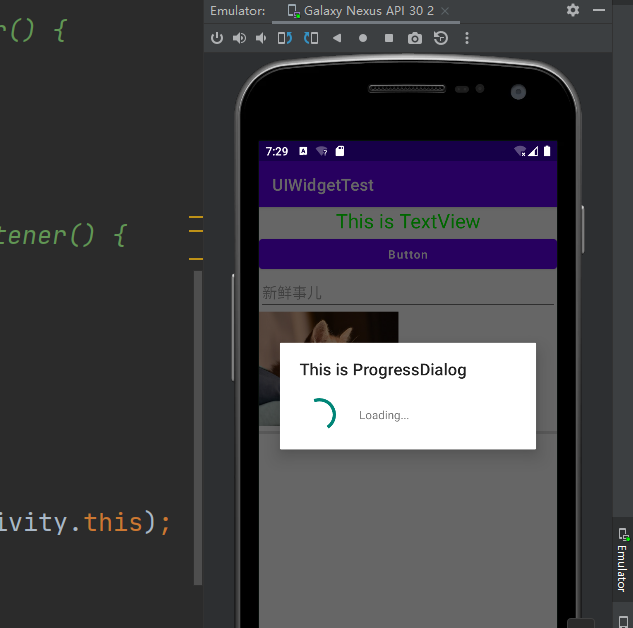The width and height of the screenshot is (633, 628).
Task: Click the This is ProgressDialog title
Action: [x=383, y=370]
